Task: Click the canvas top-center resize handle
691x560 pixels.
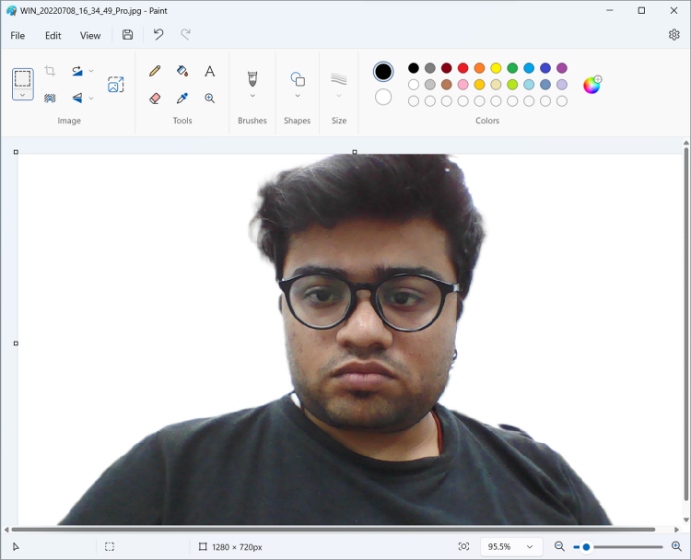Action: point(355,152)
